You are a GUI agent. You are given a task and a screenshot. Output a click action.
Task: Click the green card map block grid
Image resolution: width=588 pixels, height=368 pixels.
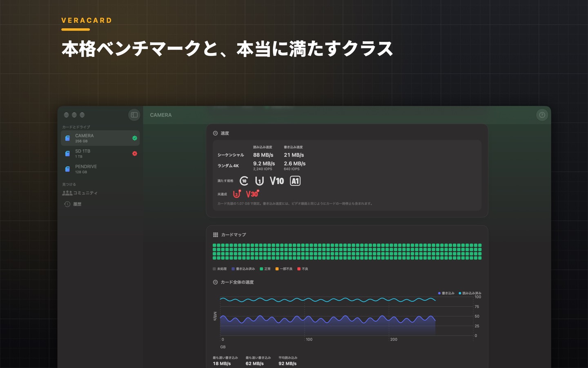pyautogui.click(x=347, y=251)
